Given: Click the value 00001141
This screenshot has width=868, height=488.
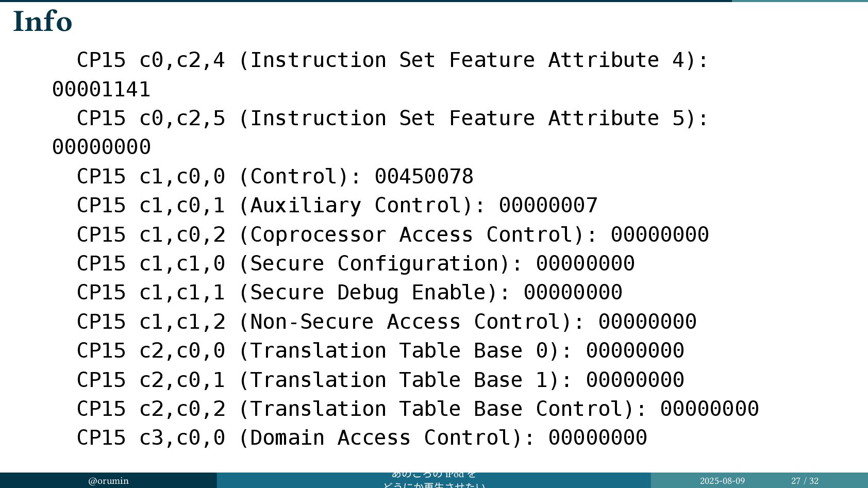Looking at the screenshot, I should tap(102, 90).
